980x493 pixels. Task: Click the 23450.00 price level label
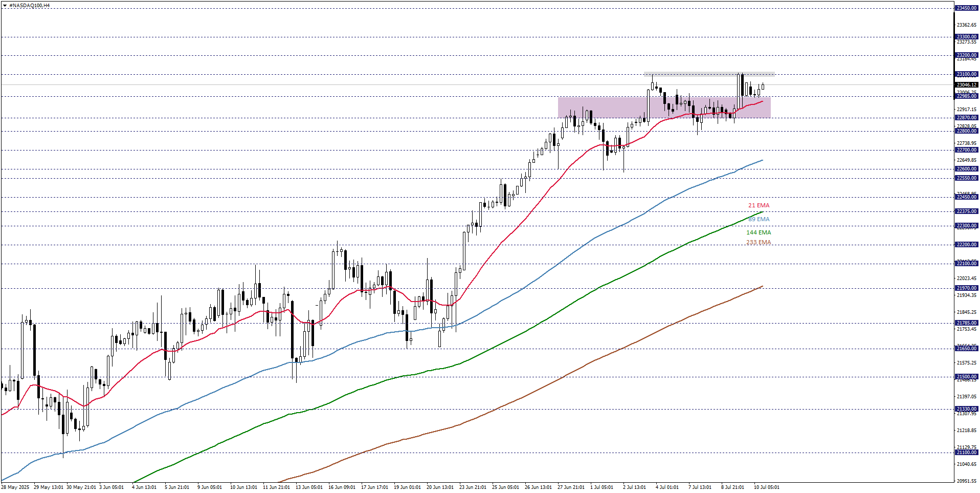coord(967,8)
